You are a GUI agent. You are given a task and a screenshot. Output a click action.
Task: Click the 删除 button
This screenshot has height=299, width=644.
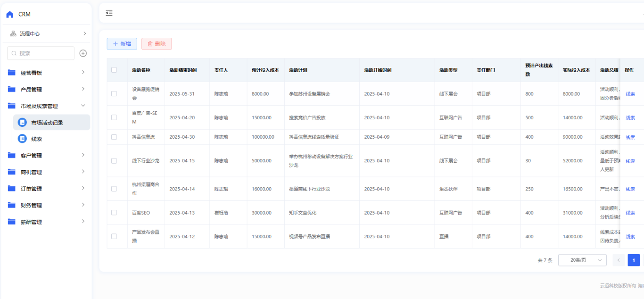(x=157, y=44)
